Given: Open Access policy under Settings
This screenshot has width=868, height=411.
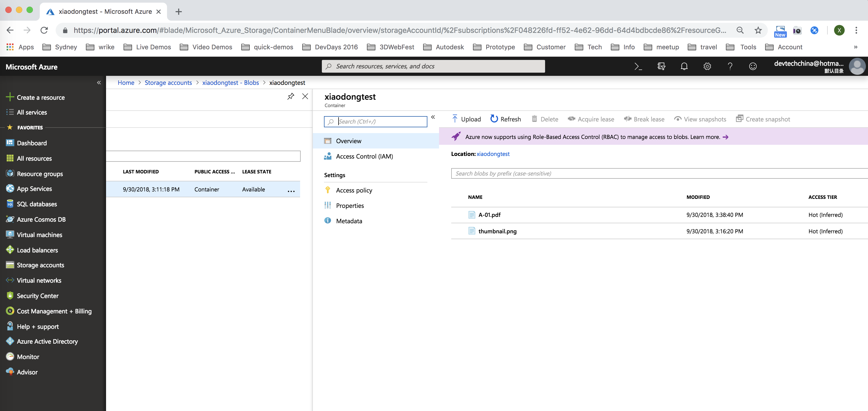Looking at the screenshot, I should [x=354, y=190].
